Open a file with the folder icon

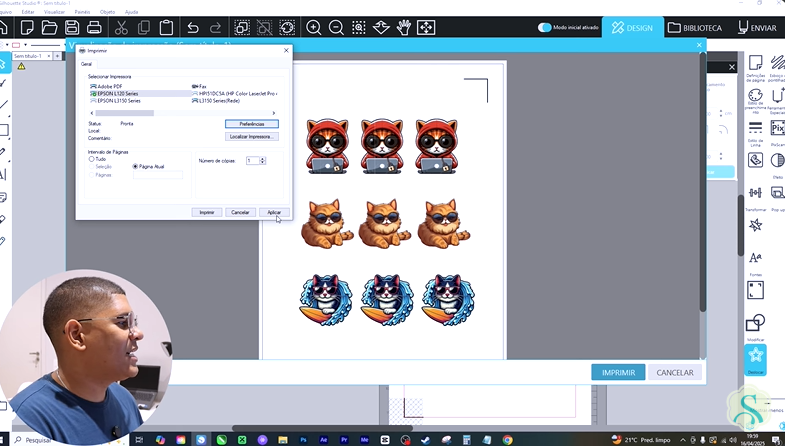point(49,28)
